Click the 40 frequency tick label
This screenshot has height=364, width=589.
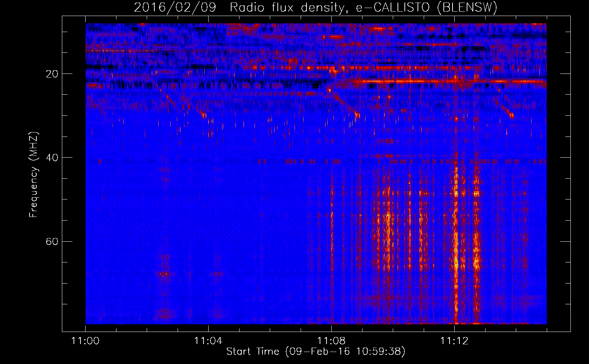coord(52,158)
